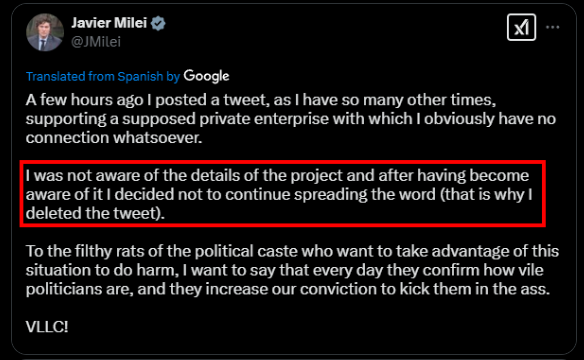584x360 pixels.
Task: Click the Google logo in translation notice
Action: coord(206,76)
